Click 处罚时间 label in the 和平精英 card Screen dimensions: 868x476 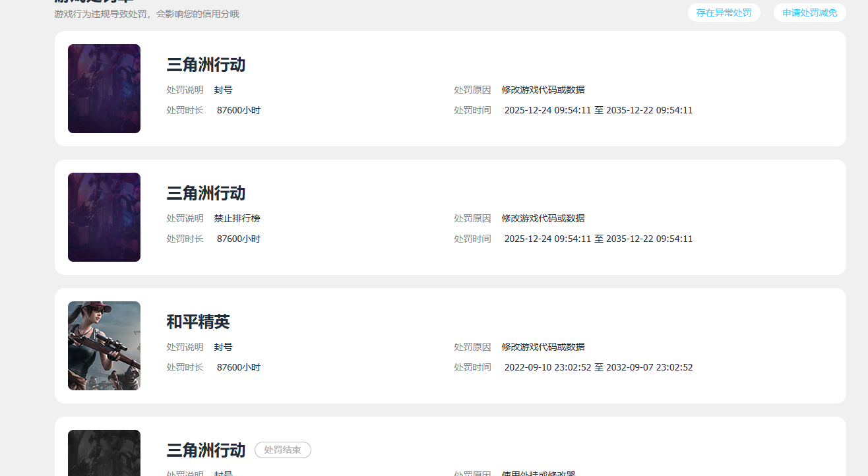pyautogui.click(x=472, y=367)
